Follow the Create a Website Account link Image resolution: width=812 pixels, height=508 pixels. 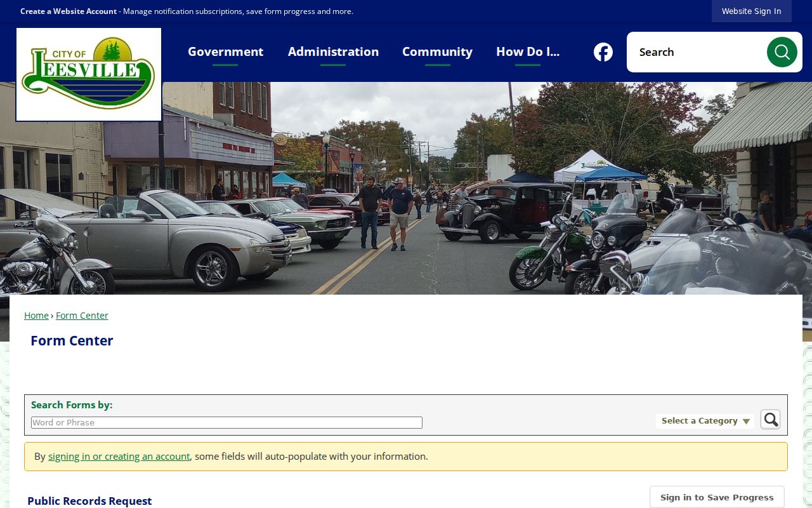(x=69, y=11)
